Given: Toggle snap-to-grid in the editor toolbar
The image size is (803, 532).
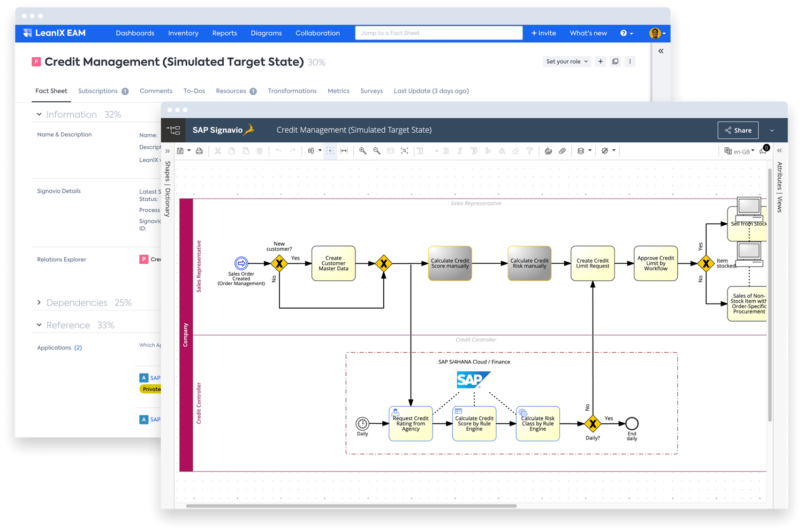Looking at the screenshot, I should (330, 151).
